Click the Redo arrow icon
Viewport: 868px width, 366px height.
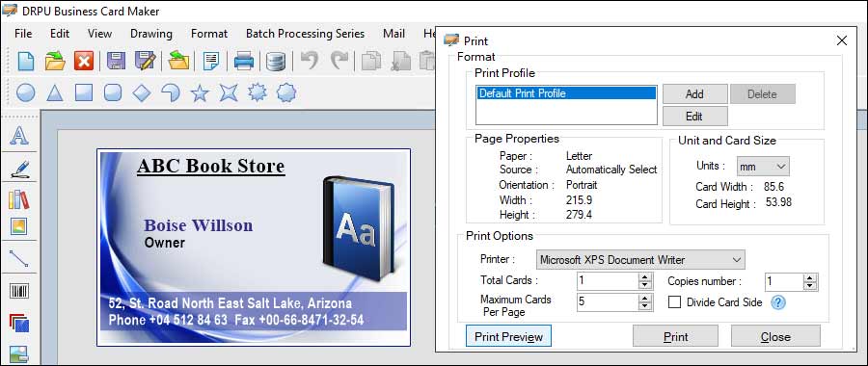[x=339, y=60]
